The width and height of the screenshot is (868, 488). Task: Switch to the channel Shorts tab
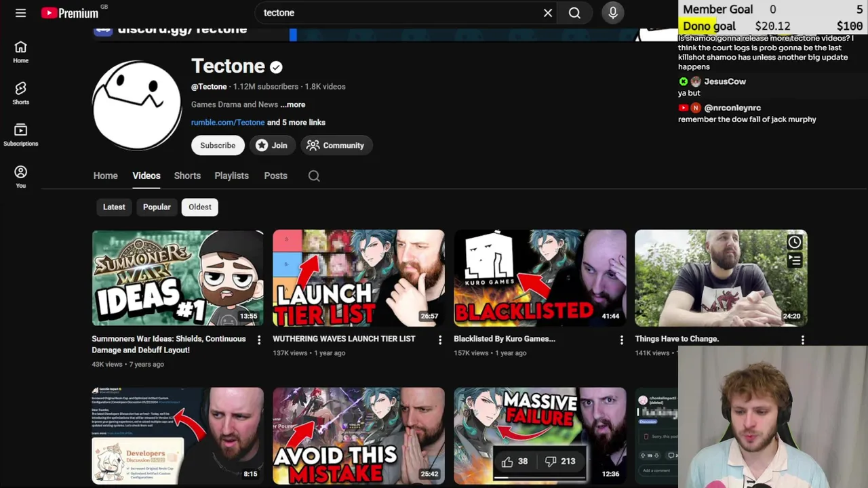click(x=187, y=176)
